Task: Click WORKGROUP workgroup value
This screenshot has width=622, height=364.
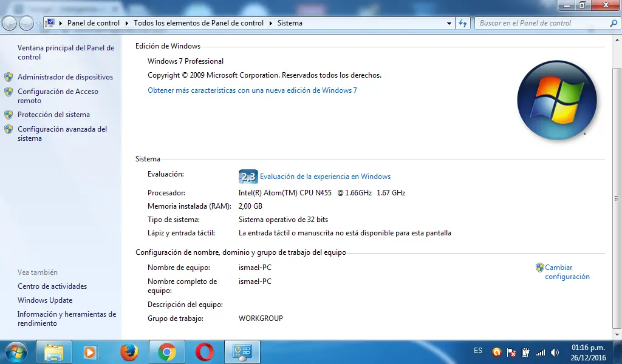Action: click(x=261, y=318)
